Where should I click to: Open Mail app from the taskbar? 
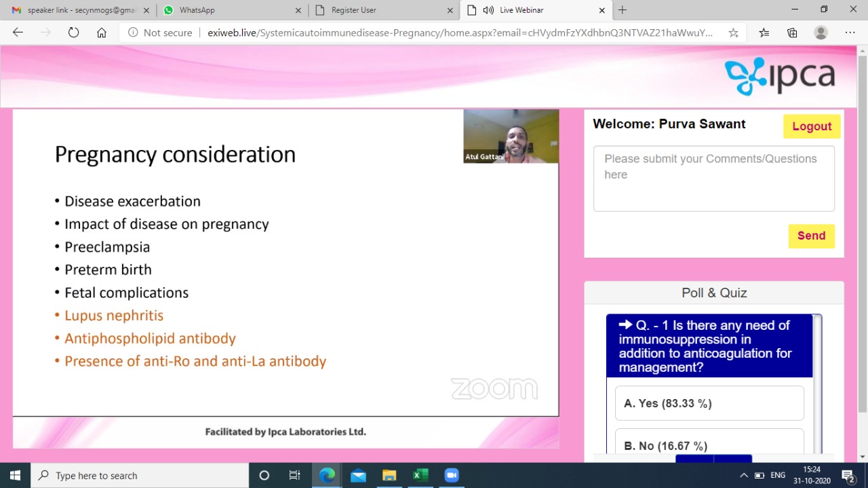point(358,475)
